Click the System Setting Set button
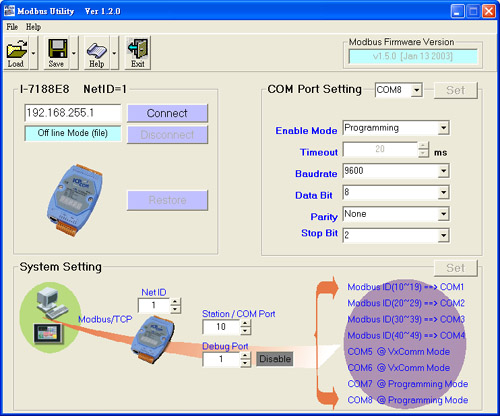Image resolution: width=500 pixels, height=416 pixels. (456, 268)
